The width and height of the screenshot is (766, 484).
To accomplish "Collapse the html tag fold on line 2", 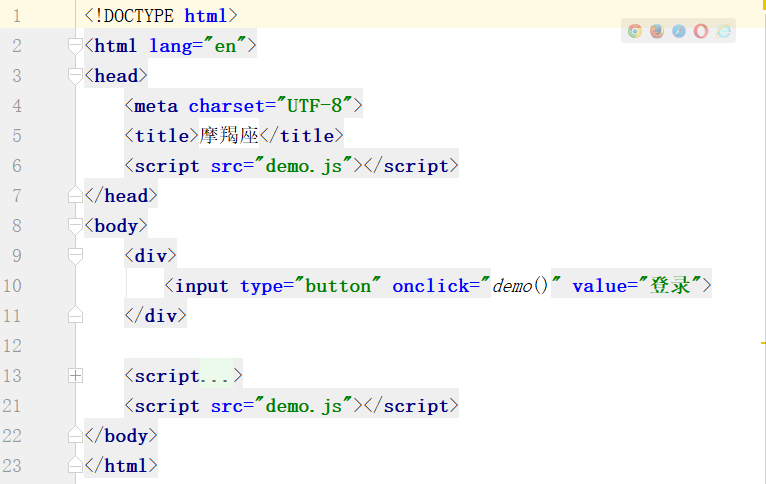I will coord(75,46).
